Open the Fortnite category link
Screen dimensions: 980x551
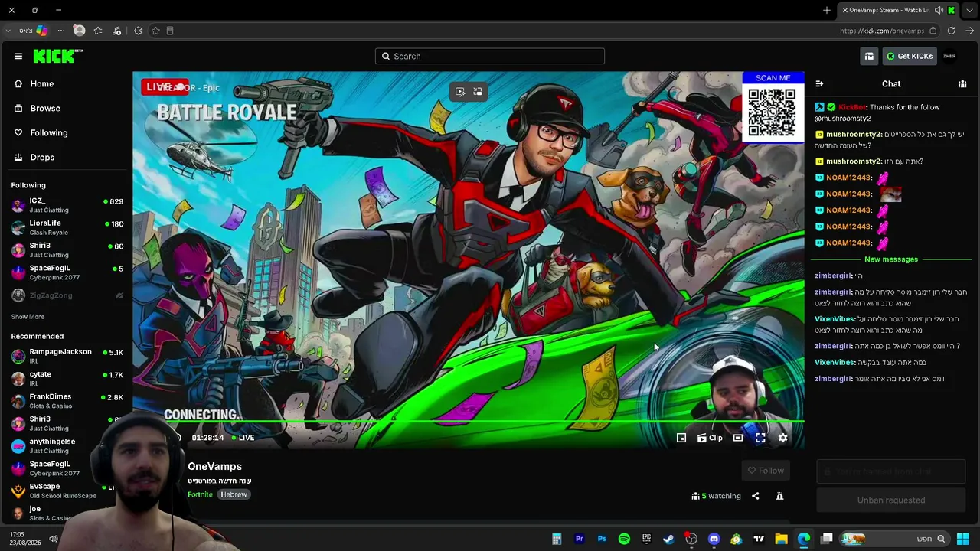(x=200, y=494)
